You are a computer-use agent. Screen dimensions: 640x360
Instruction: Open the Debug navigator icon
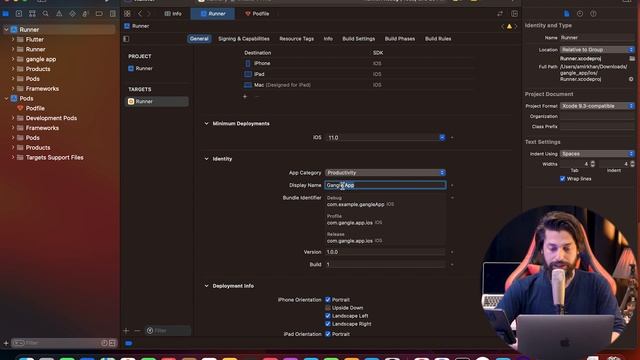point(85,13)
